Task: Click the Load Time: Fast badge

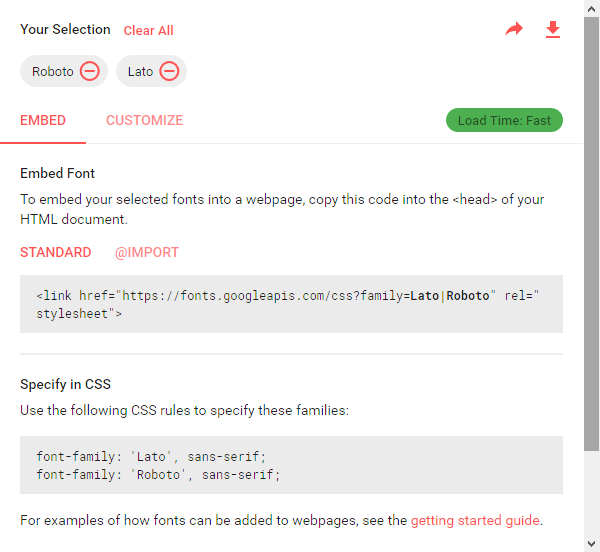Action: click(504, 120)
